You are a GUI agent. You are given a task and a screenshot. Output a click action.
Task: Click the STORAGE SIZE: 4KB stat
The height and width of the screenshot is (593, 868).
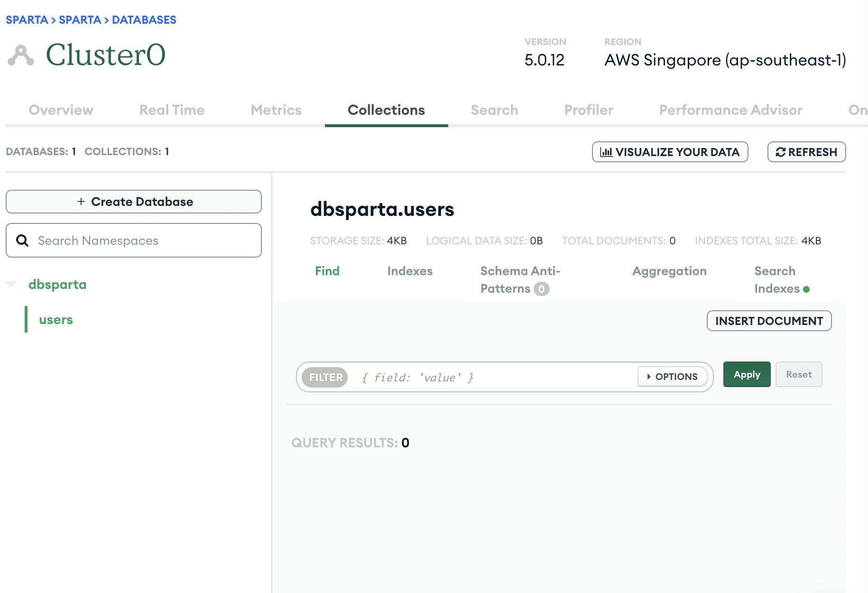coord(359,241)
